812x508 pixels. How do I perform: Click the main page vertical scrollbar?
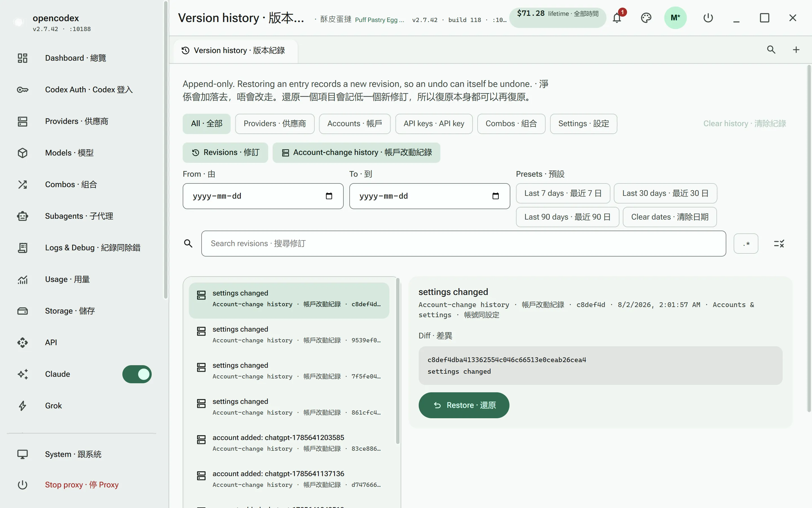[809, 238]
